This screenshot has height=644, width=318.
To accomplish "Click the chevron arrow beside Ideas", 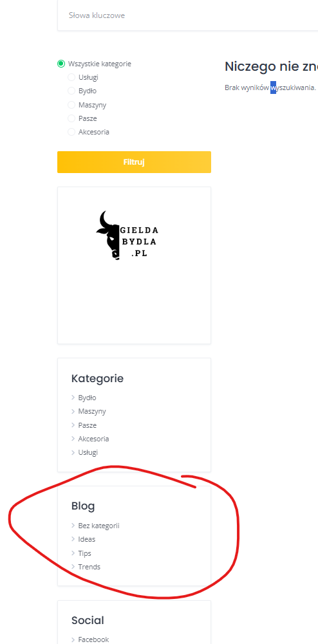I will [x=73, y=539].
